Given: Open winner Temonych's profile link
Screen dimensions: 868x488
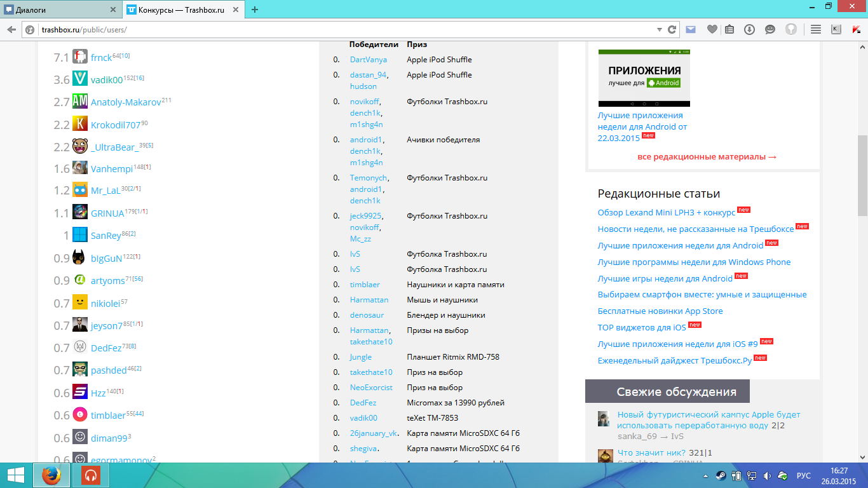Looking at the screenshot, I should coord(369,178).
